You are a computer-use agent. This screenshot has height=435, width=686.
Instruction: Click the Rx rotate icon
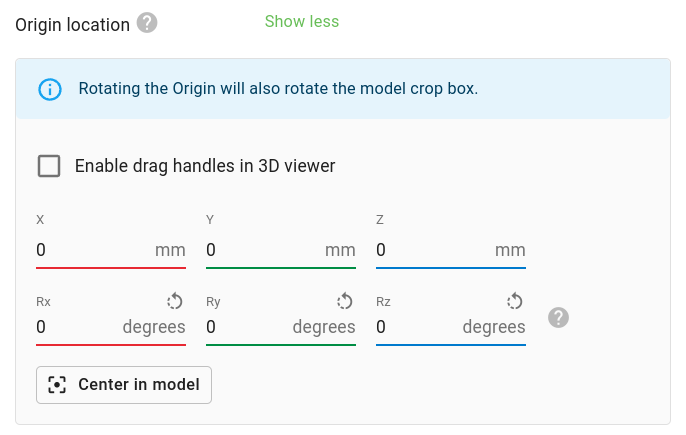coord(175,301)
